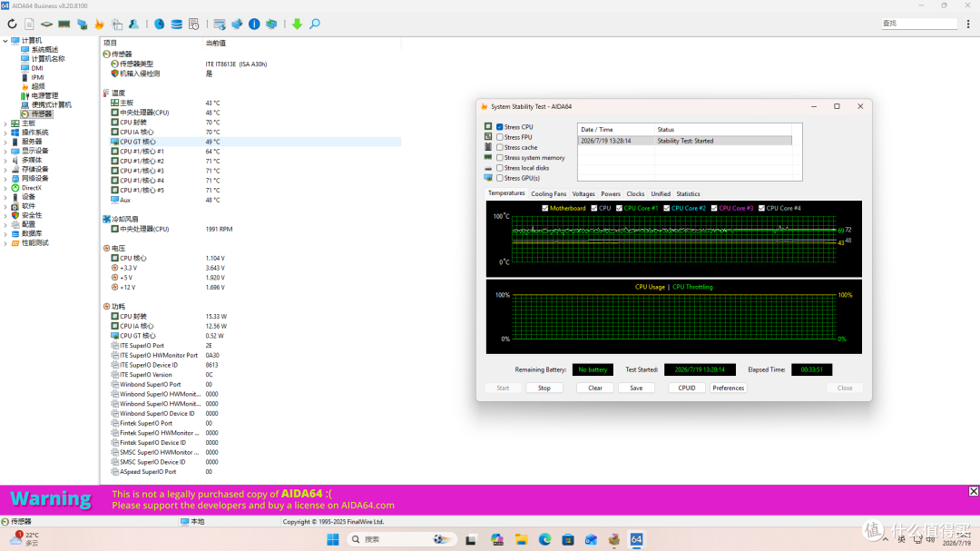Select 超频 in the tree

pyautogui.click(x=38, y=86)
